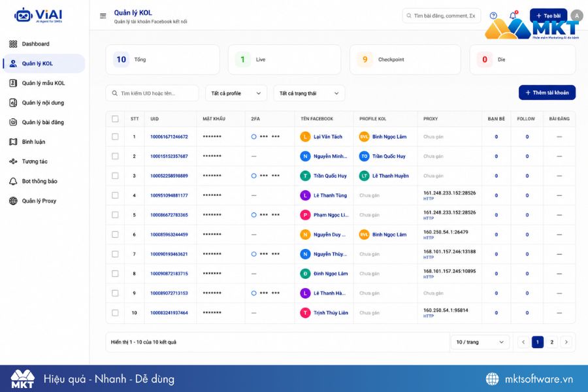Check the checkbox for row 4
The image size is (588, 392).
(x=115, y=195)
